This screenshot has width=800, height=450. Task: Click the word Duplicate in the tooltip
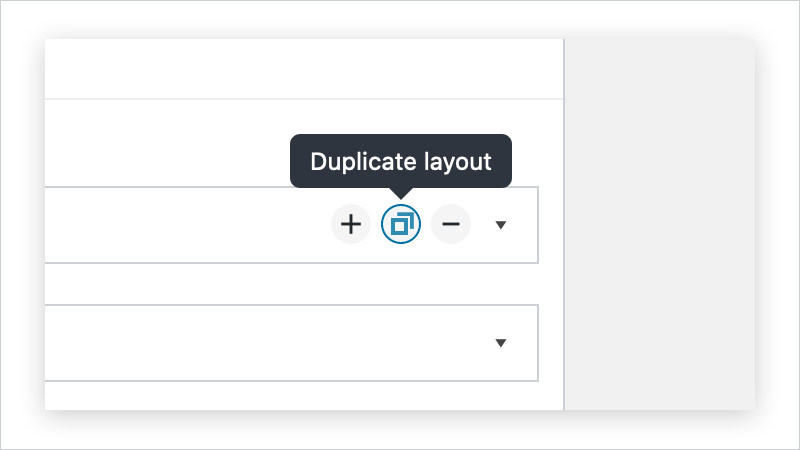coord(361,162)
